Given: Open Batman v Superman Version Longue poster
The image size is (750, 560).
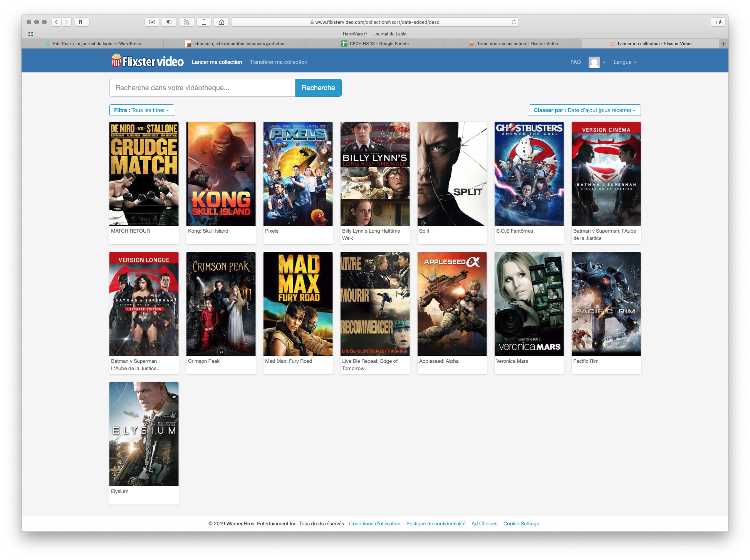Looking at the screenshot, I should click(144, 304).
